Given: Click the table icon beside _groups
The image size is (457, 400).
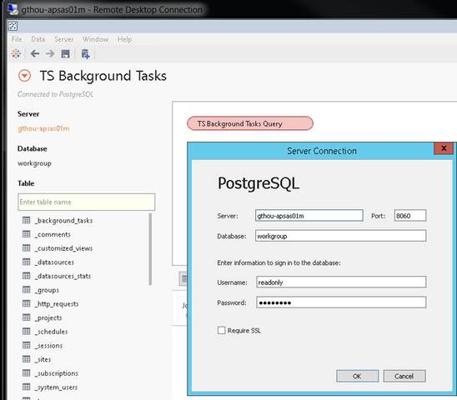Looking at the screenshot, I should pyautogui.click(x=26, y=289).
